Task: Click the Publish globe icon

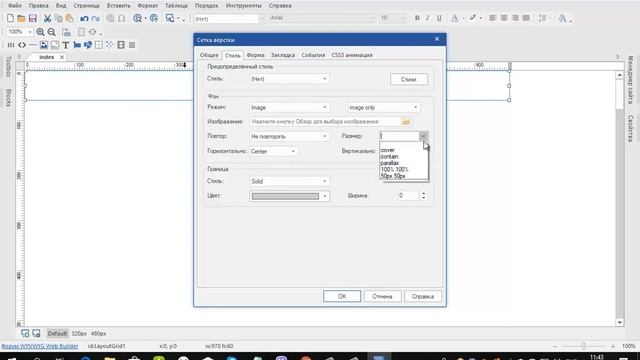Action: point(154,18)
